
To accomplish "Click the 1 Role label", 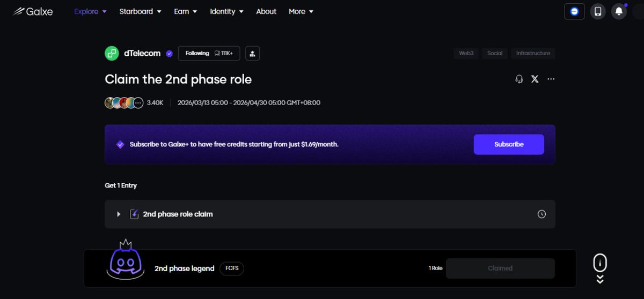I will coord(435,268).
